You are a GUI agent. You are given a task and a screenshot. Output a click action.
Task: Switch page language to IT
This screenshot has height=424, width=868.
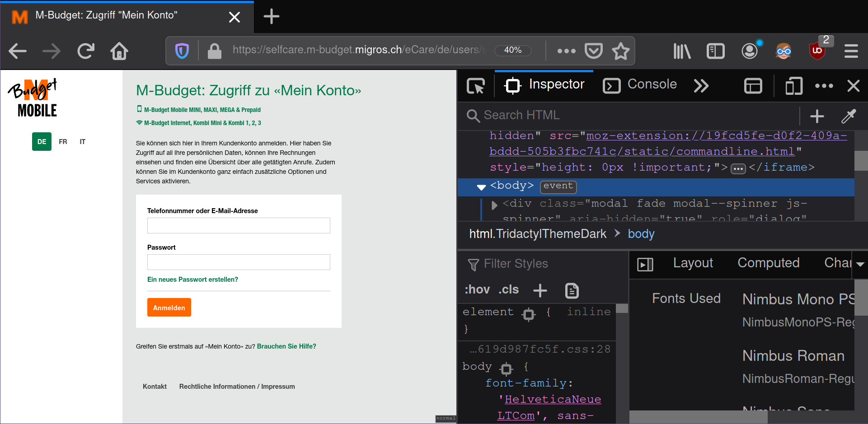tap(82, 142)
